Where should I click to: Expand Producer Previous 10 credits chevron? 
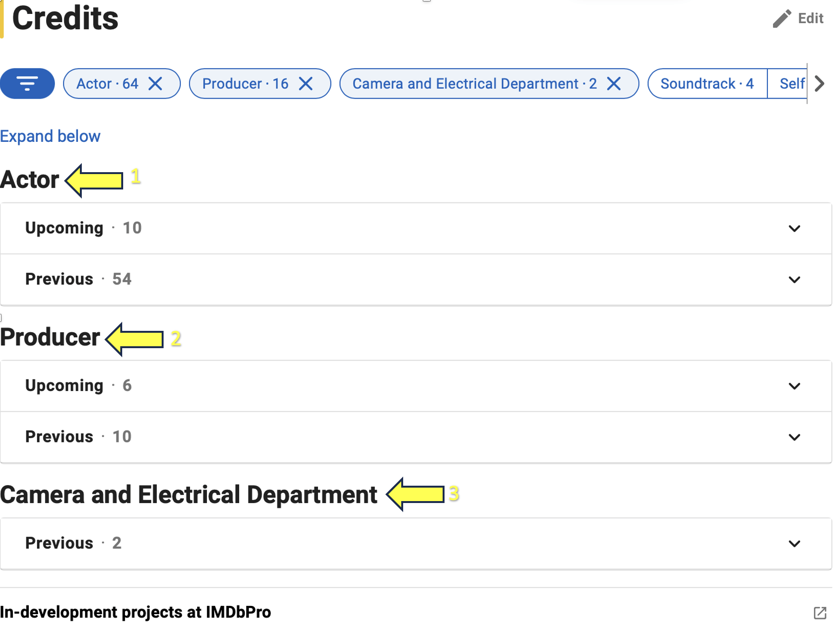(x=794, y=437)
